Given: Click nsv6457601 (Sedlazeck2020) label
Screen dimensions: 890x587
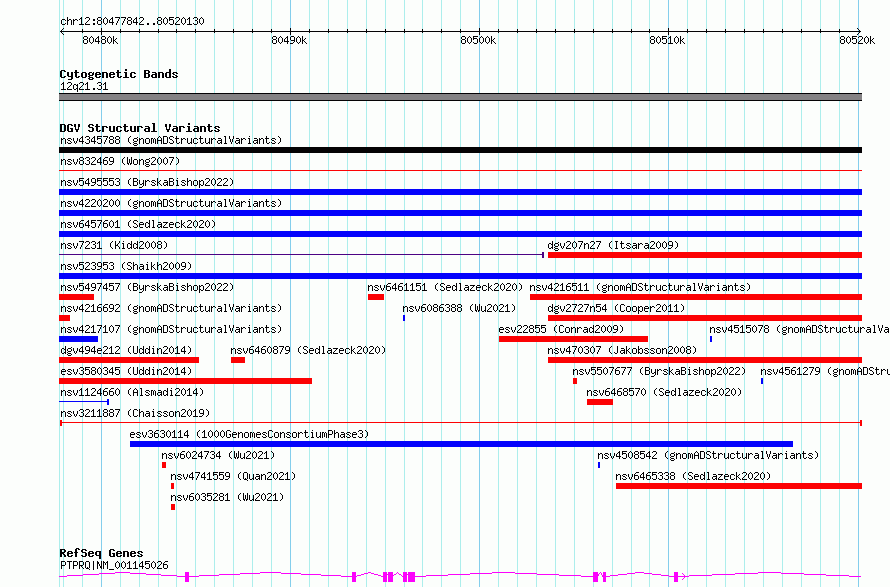Looking at the screenshot, I should coord(138,224).
